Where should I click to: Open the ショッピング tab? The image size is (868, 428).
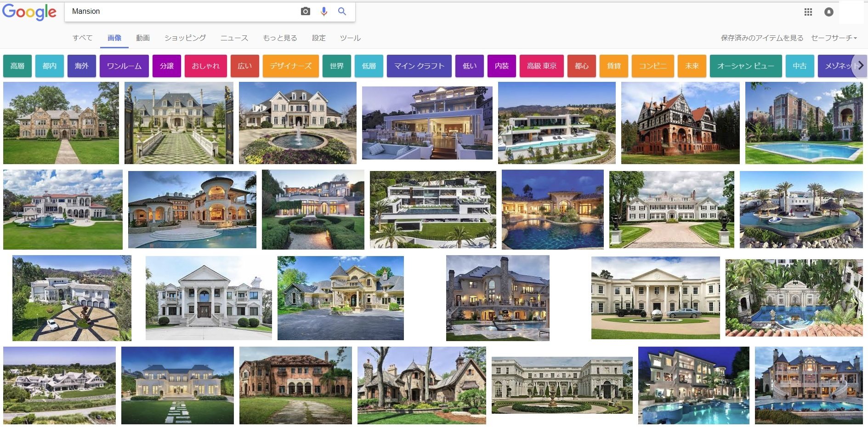185,38
